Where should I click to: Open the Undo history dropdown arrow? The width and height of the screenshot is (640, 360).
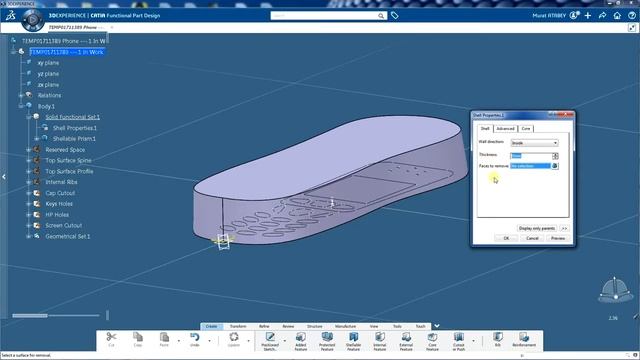pos(209,340)
